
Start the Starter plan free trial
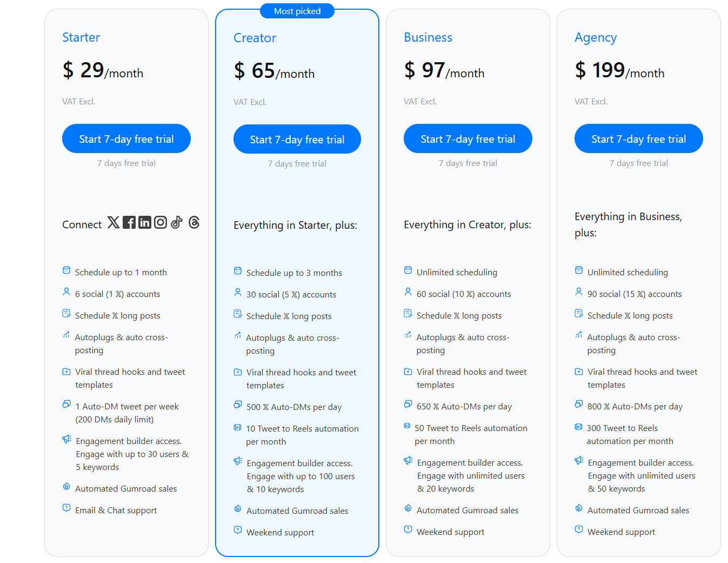coord(126,138)
